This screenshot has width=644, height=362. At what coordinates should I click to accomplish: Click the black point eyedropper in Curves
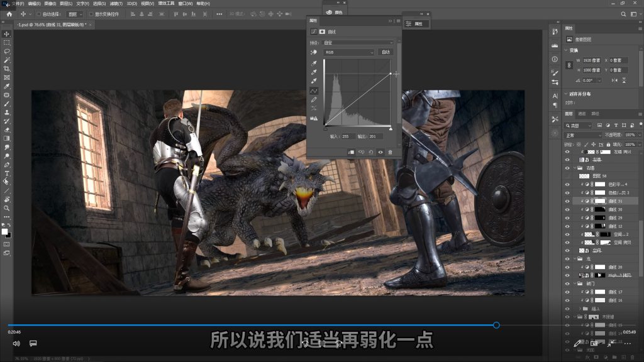tap(314, 63)
